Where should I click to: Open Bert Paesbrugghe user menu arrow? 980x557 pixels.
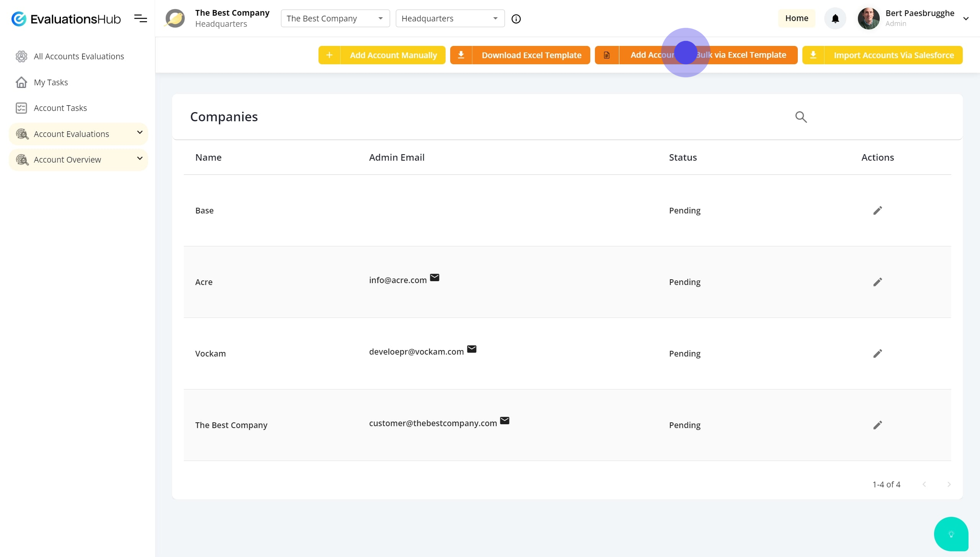966,18
